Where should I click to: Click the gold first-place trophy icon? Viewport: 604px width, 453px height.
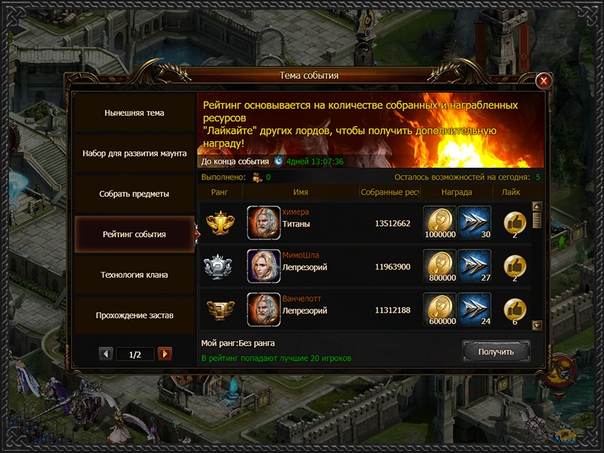click(220, 223)
